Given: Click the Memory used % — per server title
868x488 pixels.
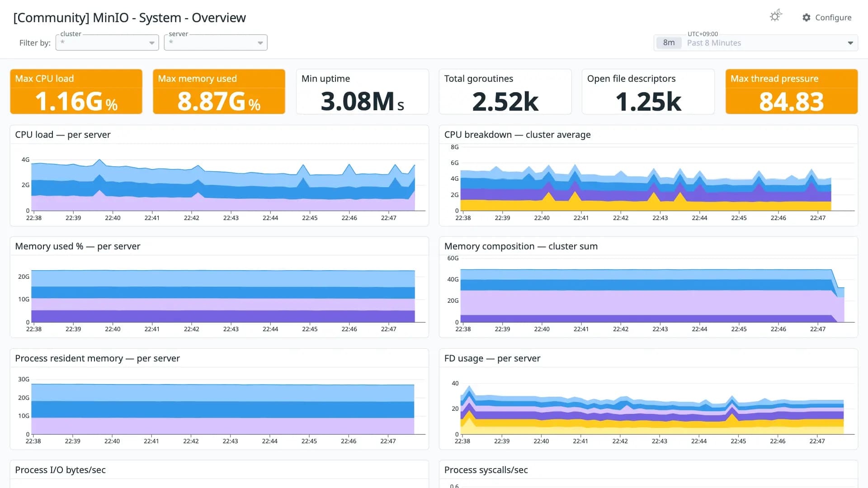Looking at the screenshot, I should pyautogui.click(x=78, y=246).
